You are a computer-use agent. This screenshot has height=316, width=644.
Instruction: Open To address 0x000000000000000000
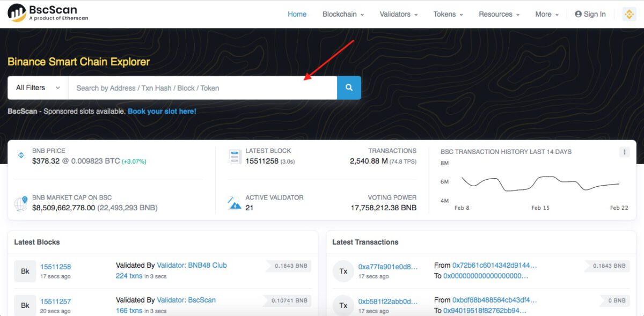pos(486,276)
